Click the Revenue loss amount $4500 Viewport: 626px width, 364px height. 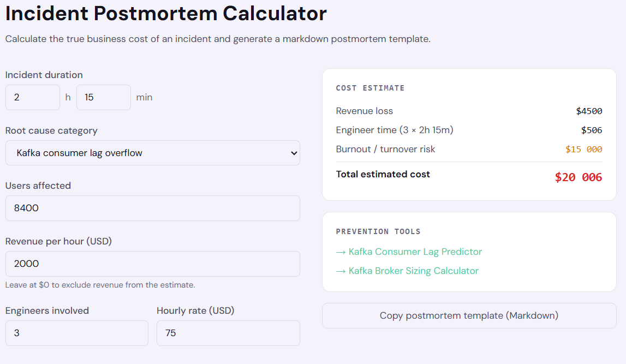[589, 111]
